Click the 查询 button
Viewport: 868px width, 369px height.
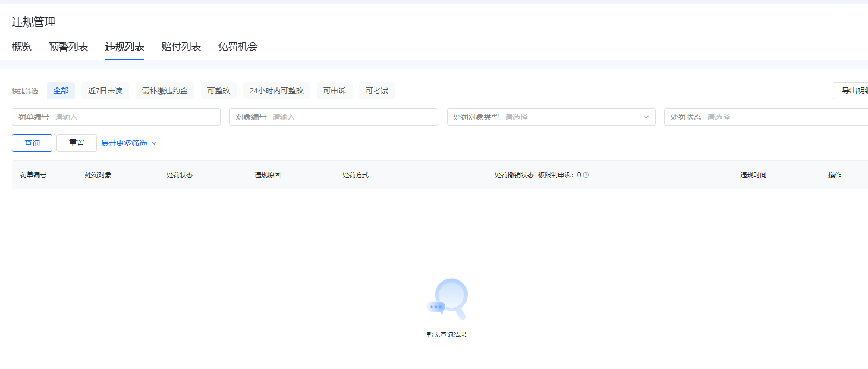tap(32, 143)
